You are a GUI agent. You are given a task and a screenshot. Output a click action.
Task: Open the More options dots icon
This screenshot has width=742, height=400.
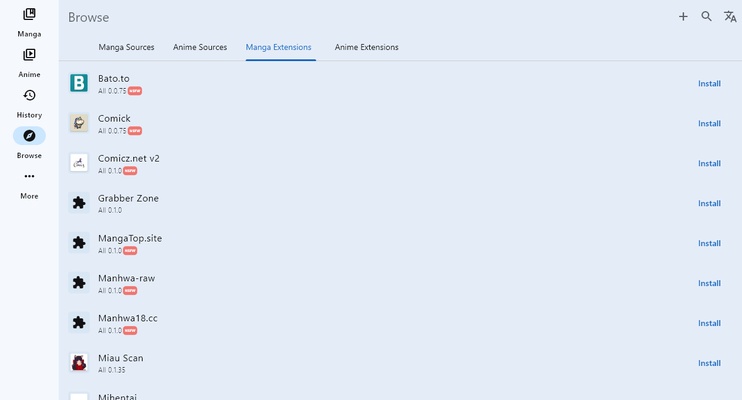[x=29, y=176]
